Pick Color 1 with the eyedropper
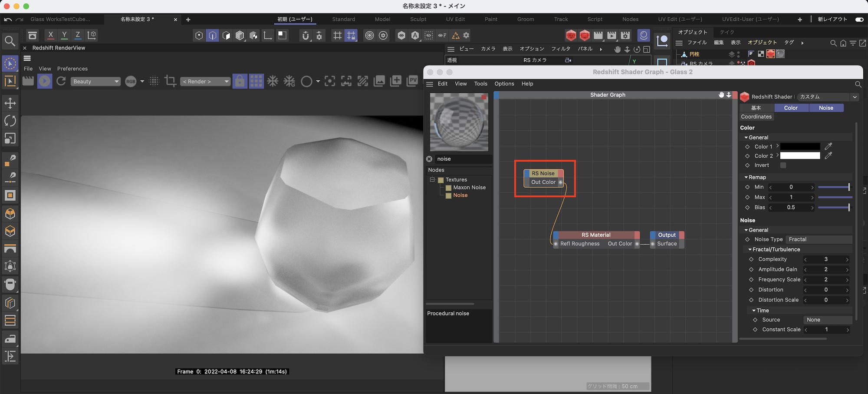Image resolution: width=868 pixels, height=394 pixels. [828, 146]
